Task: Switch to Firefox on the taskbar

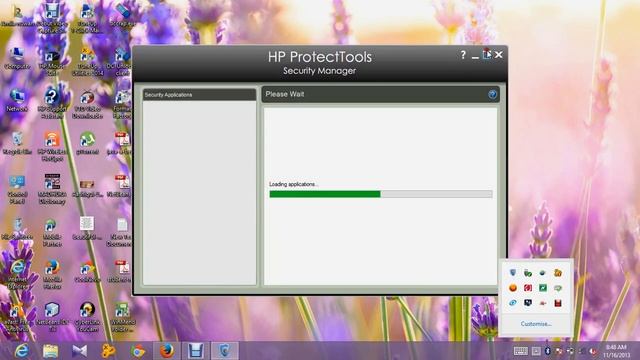Action: click(167, 351)
